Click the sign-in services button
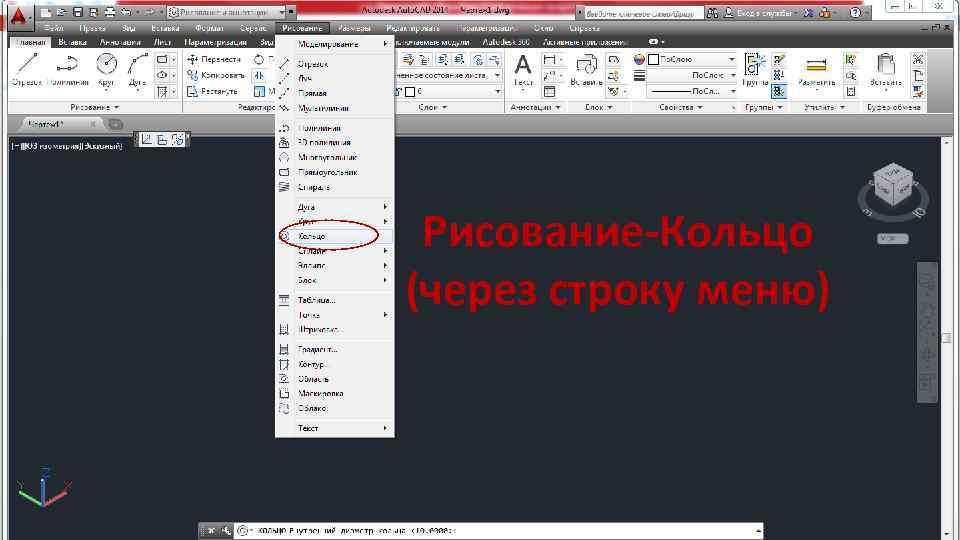The height and width of the screenshot is (540, 960). (x=759, y=12)
